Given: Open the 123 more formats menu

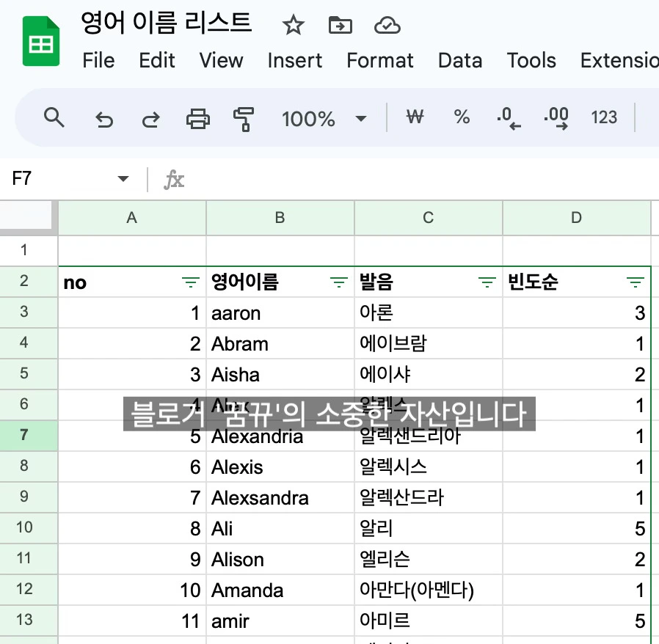Looking at the screenshot, I should (604, 117).
